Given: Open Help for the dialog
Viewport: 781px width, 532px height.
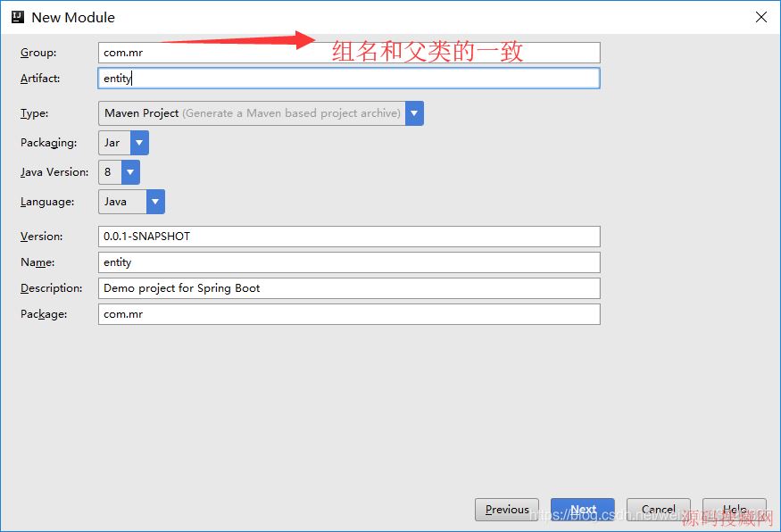Looking at the screenshot, I should [735, 509].
